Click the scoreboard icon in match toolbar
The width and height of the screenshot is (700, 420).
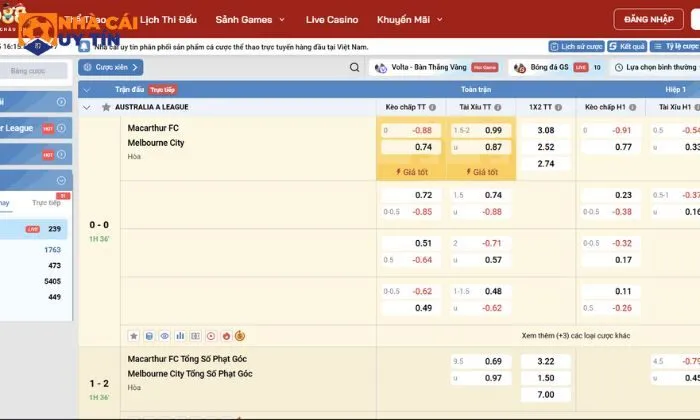click(196, 336)
